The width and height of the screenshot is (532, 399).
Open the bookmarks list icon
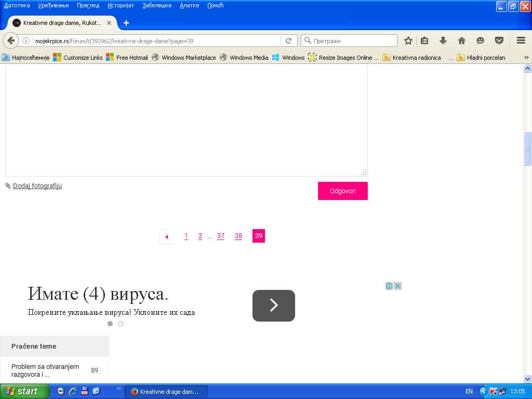424,41
